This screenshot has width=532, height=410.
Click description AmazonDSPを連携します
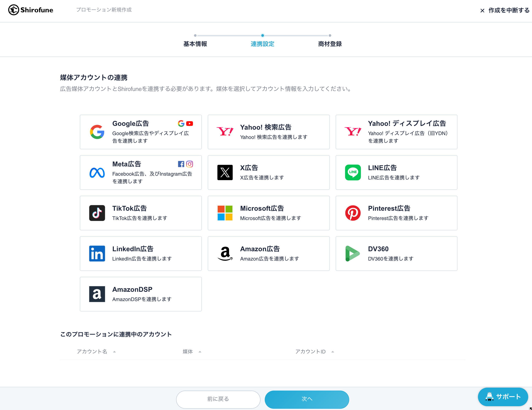click(x=142, y=299)
